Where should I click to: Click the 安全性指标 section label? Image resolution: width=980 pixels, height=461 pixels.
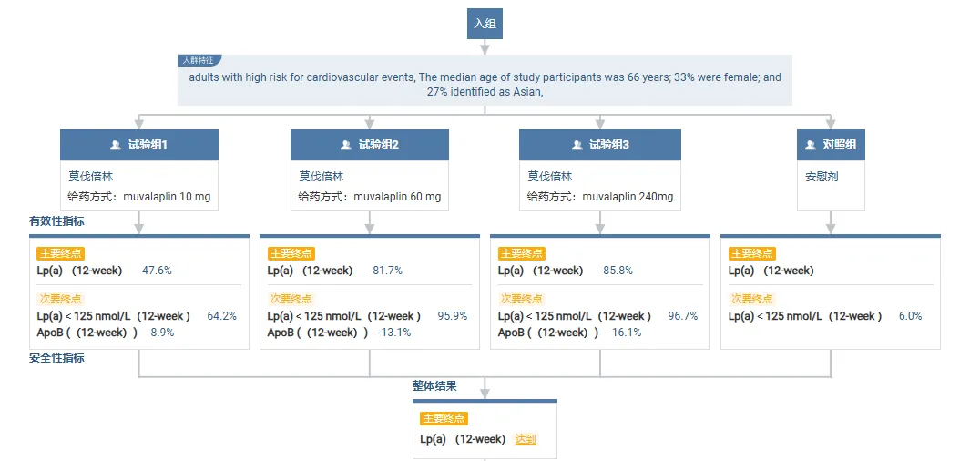pyautogui.click(x=56, y=358)
